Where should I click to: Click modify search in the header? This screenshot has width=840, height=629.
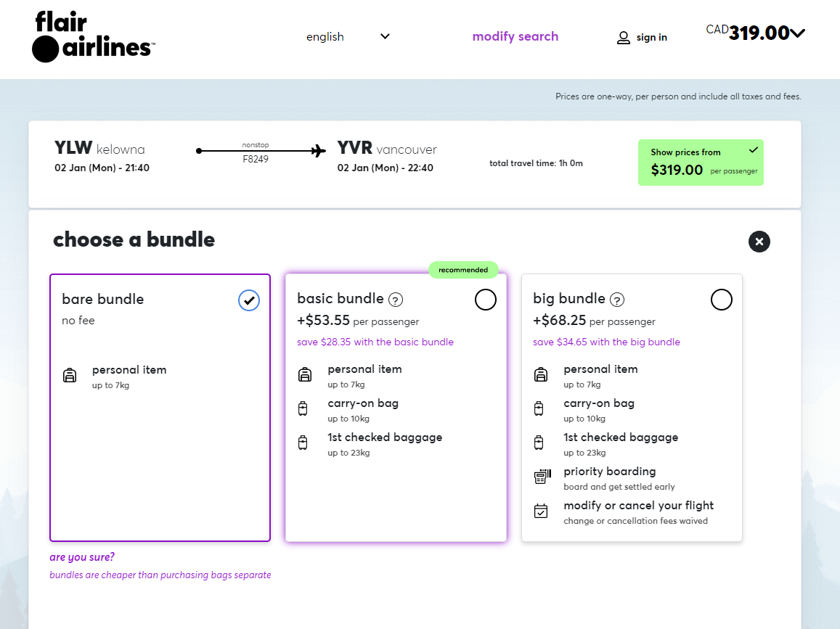pyautogui.click(x=515, y=37)
